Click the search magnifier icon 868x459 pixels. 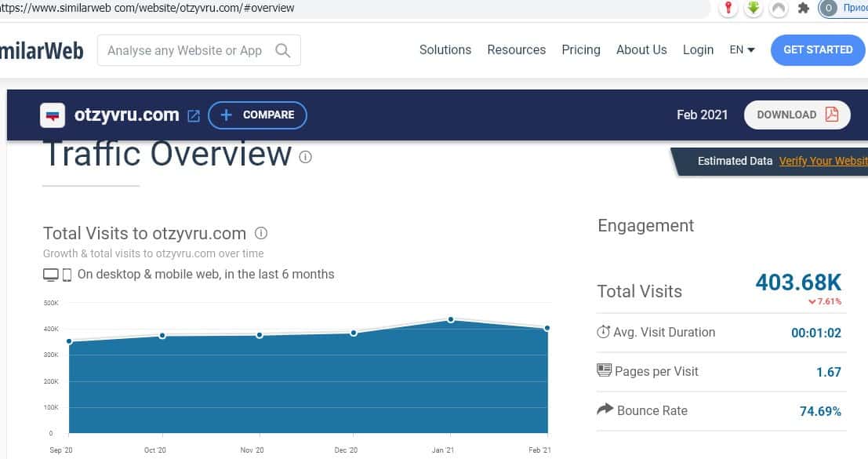point(282,50)
